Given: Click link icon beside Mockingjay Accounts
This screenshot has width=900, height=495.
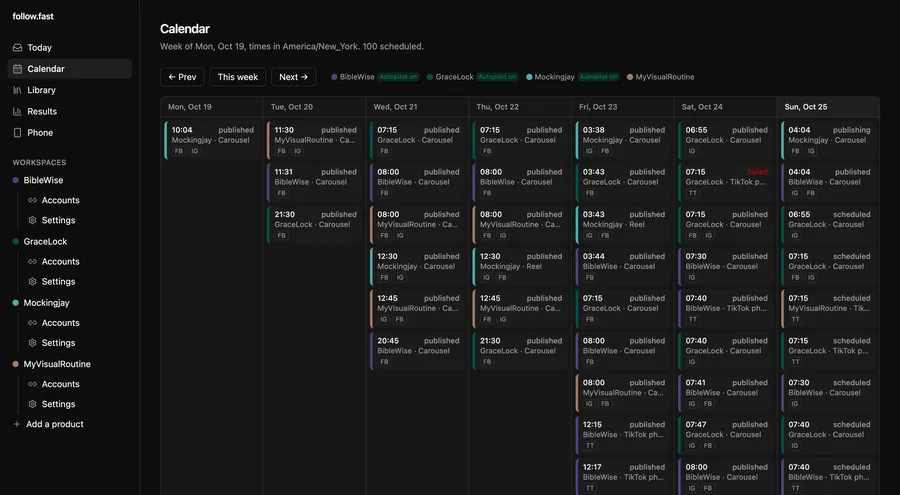Looking at the screenshot, I should [x=32, y=323].
